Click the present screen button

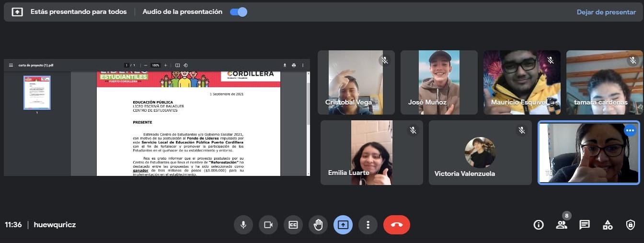pyautogui.click(x=343, y=225)
